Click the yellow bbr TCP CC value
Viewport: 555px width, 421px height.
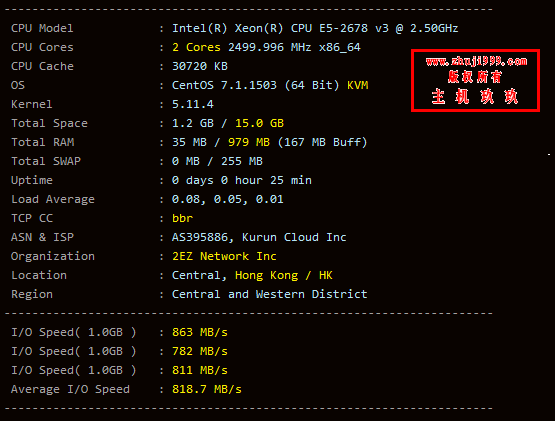point(182,218)
